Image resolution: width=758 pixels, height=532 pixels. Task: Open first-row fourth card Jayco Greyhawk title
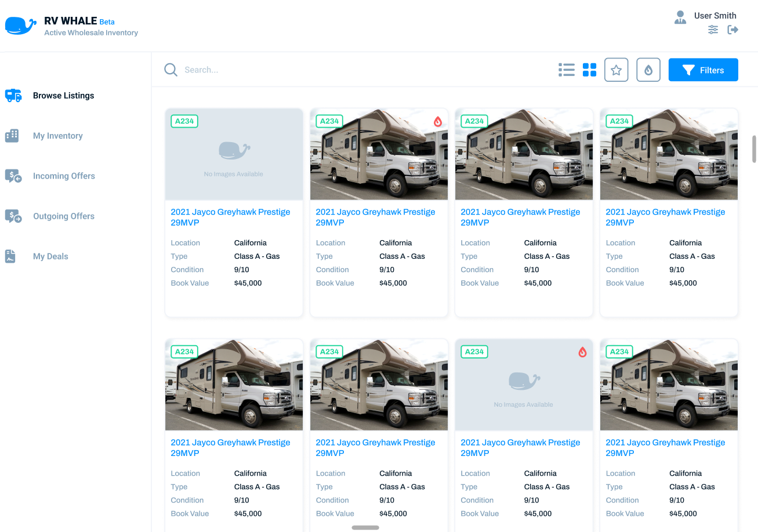[x=665, y=217]
